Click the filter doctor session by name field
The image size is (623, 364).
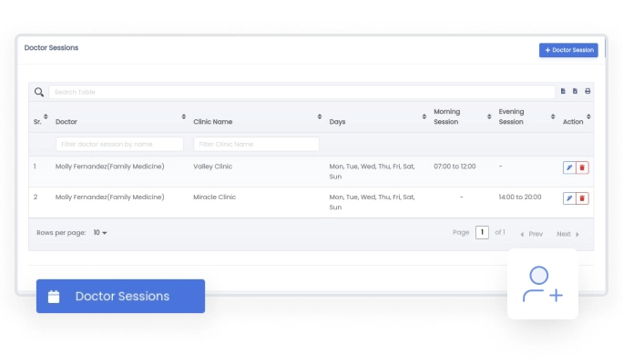click(x=119, y=144)
